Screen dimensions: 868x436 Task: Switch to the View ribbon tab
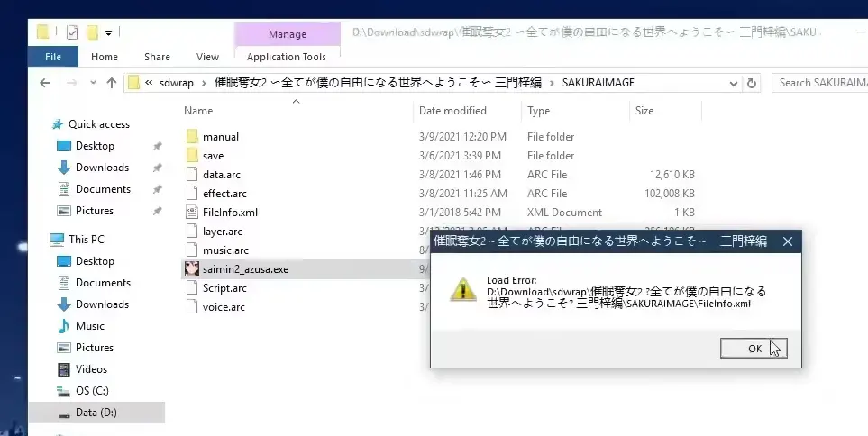coord(207,57)
